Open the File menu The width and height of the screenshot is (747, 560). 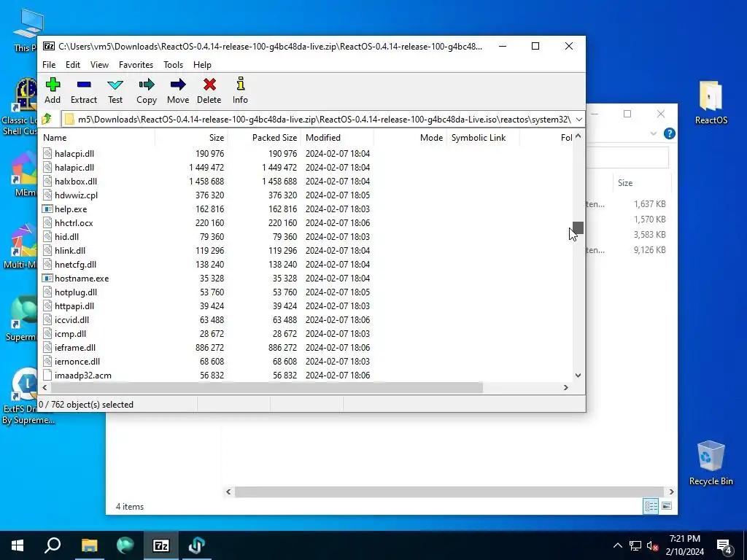(49, 65)
